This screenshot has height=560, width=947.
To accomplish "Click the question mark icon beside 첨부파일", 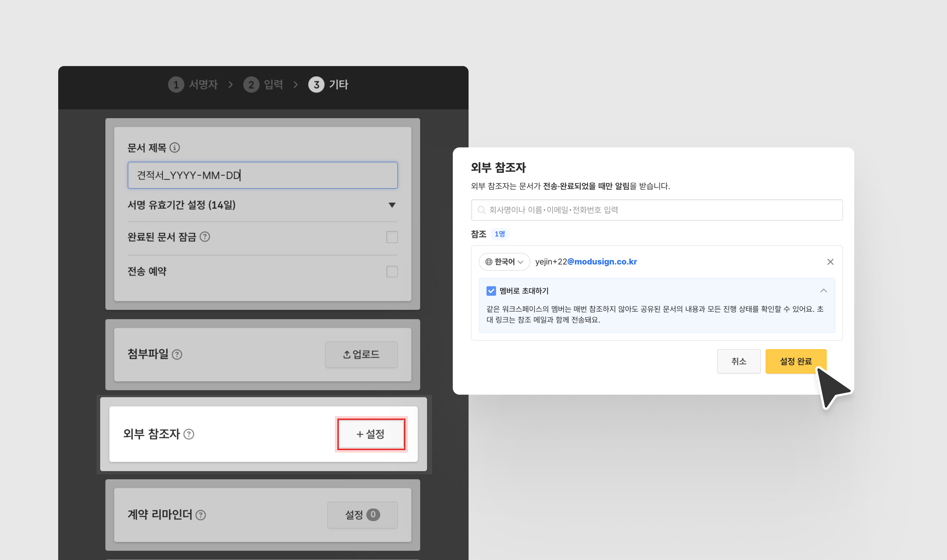I will click(x=177, y=354).
